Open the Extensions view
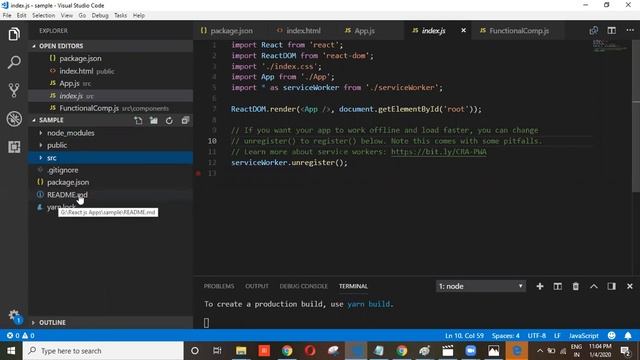 (x=14, y=147)
